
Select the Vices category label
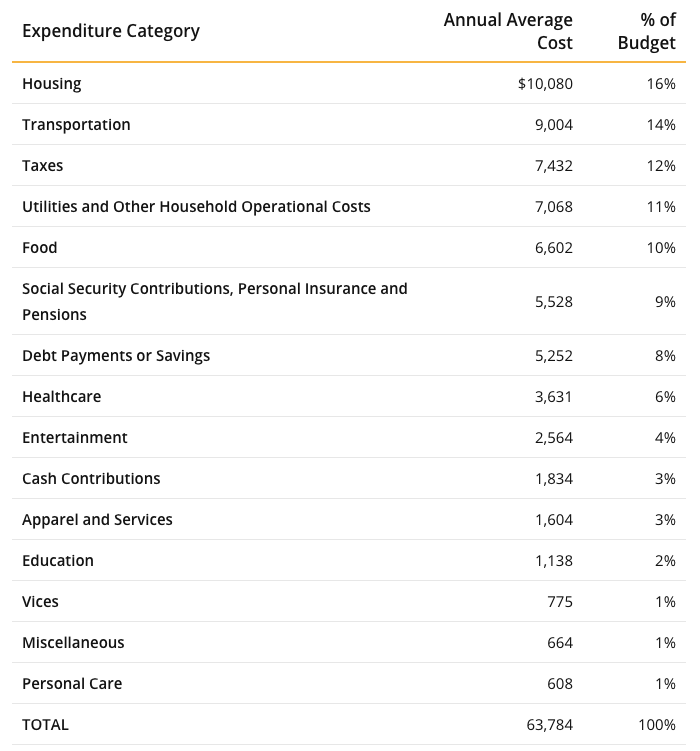point(40,602)
